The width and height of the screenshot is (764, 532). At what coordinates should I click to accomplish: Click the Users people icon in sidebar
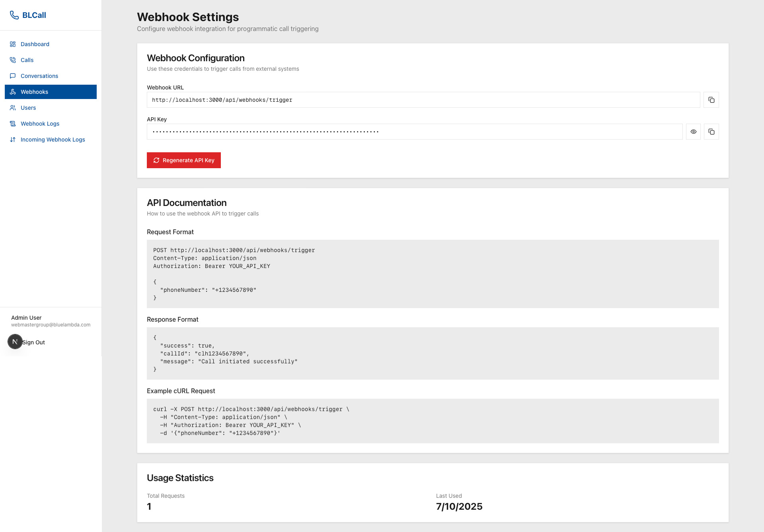13,108
